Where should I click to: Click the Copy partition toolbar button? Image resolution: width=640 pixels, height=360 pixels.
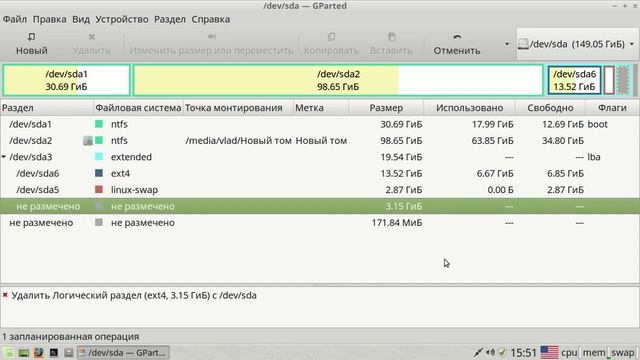click(331, 44)
